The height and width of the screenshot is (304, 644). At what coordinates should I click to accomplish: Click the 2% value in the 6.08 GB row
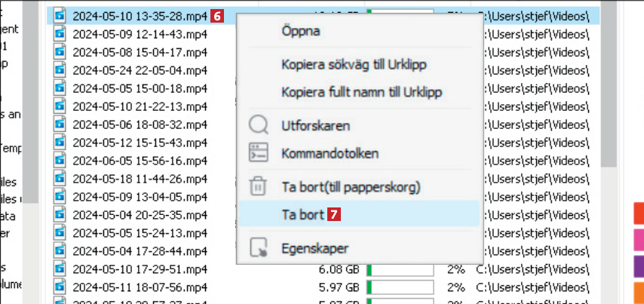[456, 269]
